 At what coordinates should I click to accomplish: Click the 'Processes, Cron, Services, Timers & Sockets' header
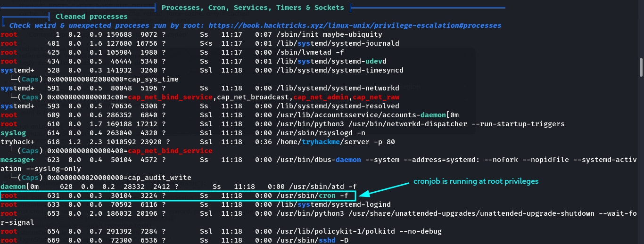click(253, 8)
